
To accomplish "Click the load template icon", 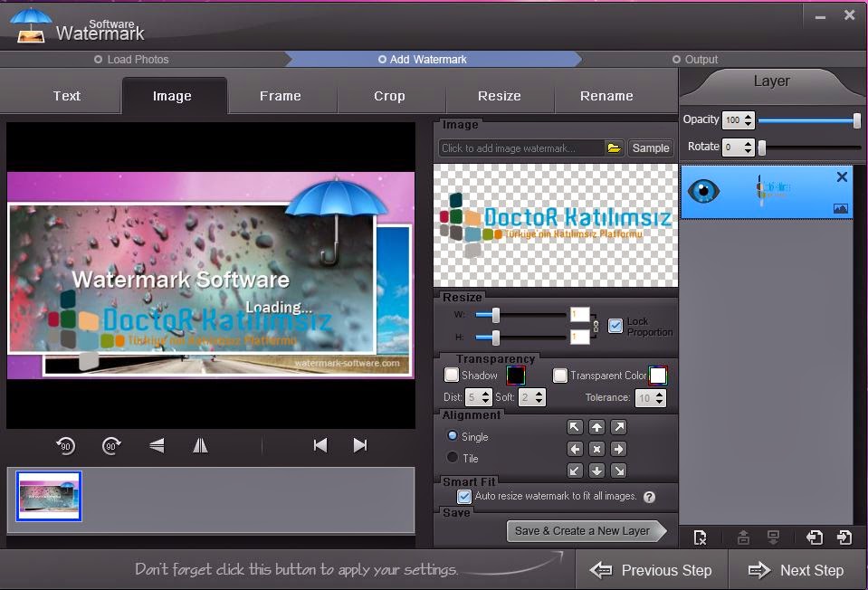I will point(815,537).
